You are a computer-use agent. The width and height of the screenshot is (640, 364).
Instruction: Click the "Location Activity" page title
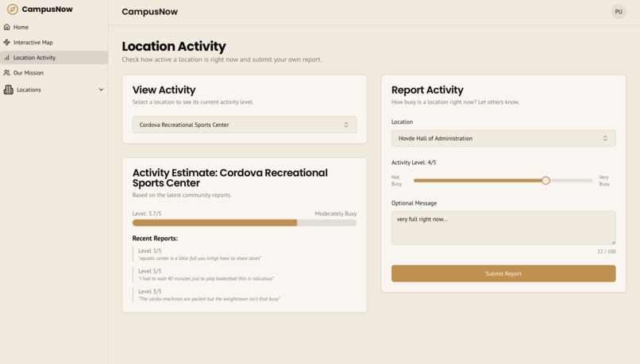(x=174, y=46)
